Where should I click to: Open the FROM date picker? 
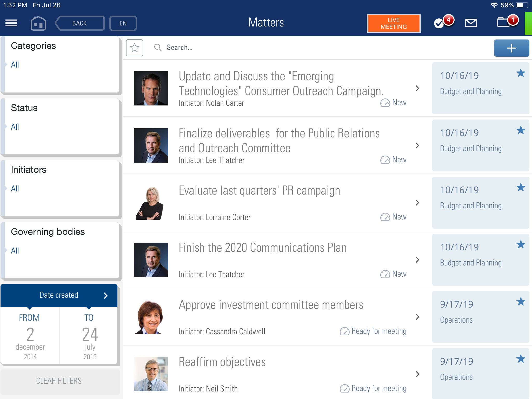click(30, 336)
